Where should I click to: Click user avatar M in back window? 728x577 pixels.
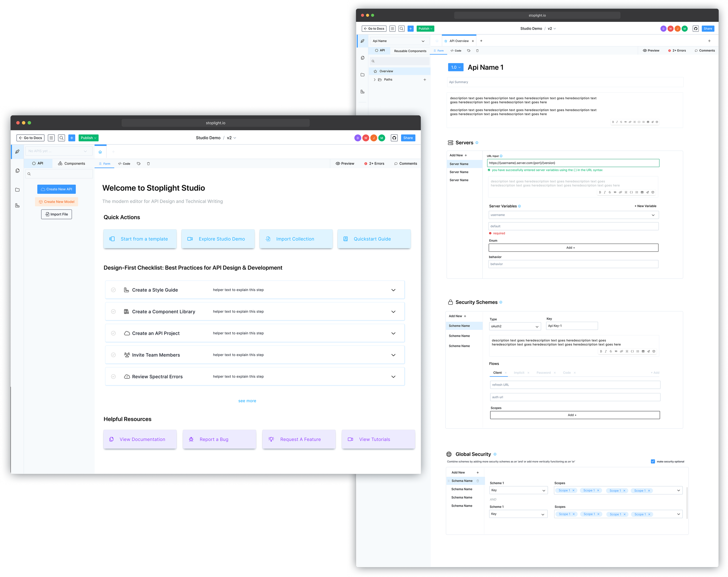pyautogui.click(x=685, y=29)
